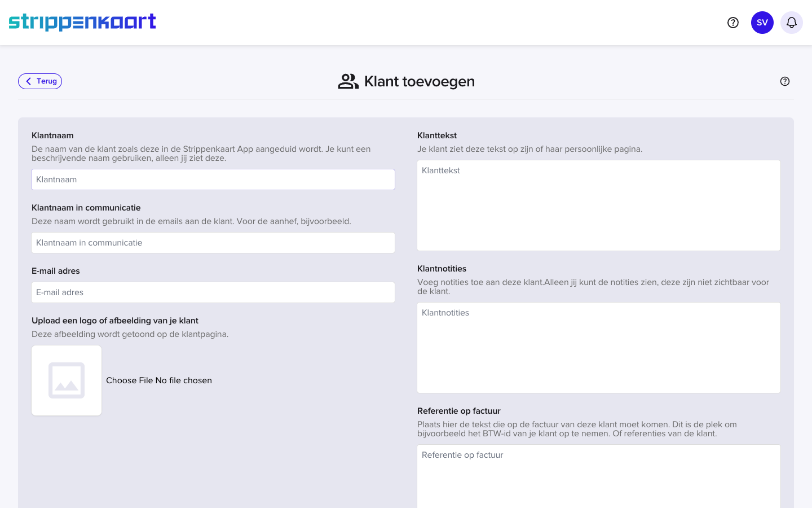Click the 'Klantnaam in communicatie' field label
Viewport: 812px width, 508px height.
coord(86,208)
